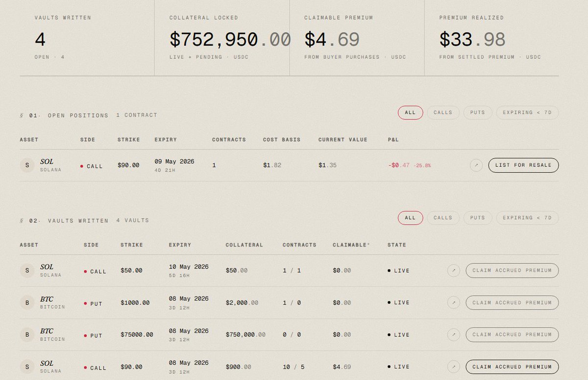Filter Open Positions by Calls
The width and height of the screenshot is (588, 380).
coord(443,113)
